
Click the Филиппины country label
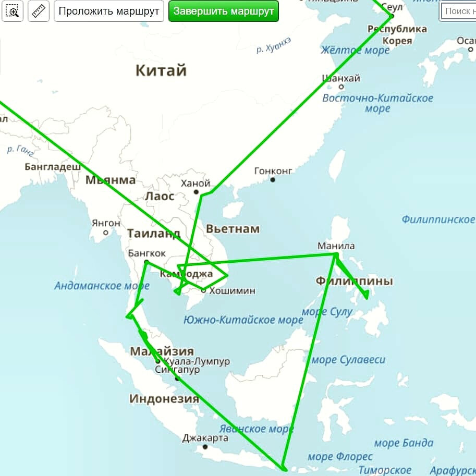click(x=355, y=281)
